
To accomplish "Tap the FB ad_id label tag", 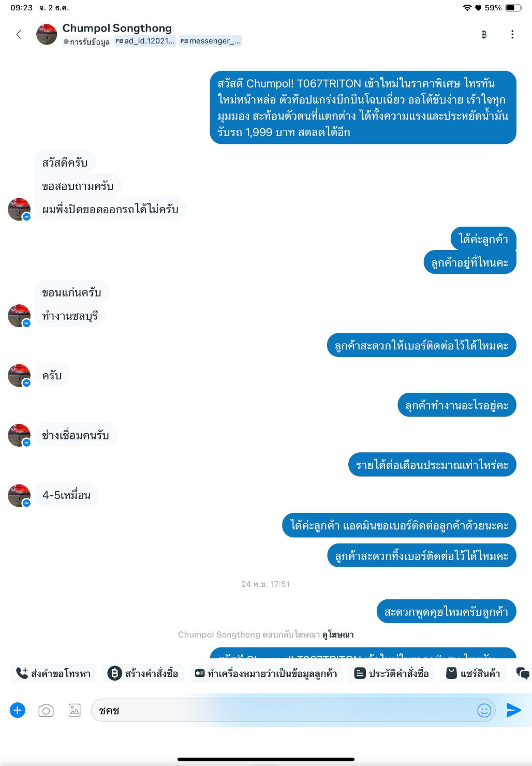I will (145, 41).
